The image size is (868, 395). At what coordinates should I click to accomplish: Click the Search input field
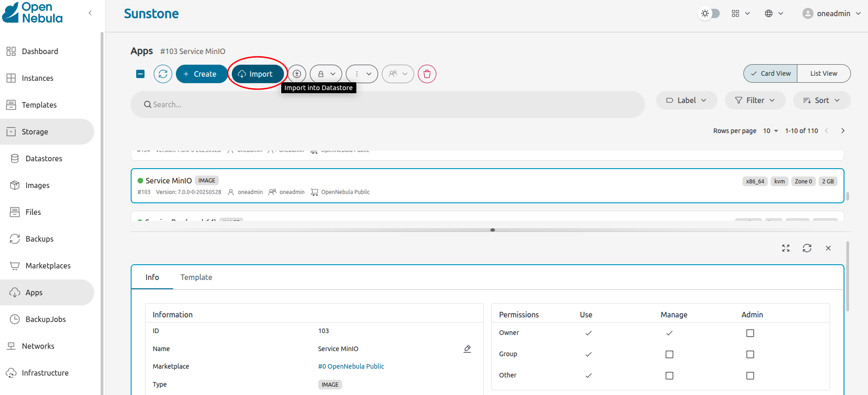click(x=388, y=104)
